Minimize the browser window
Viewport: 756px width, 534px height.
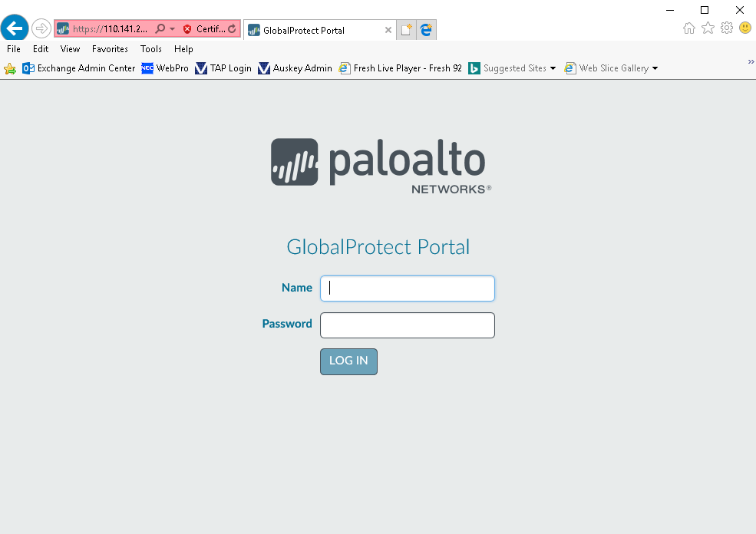[670, 10]
